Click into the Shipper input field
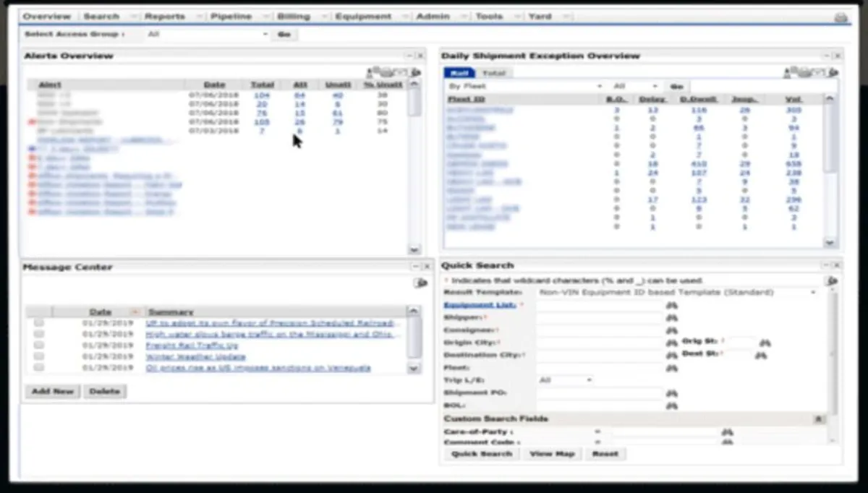This screenshot has height=493, width=868. (600, 318)
